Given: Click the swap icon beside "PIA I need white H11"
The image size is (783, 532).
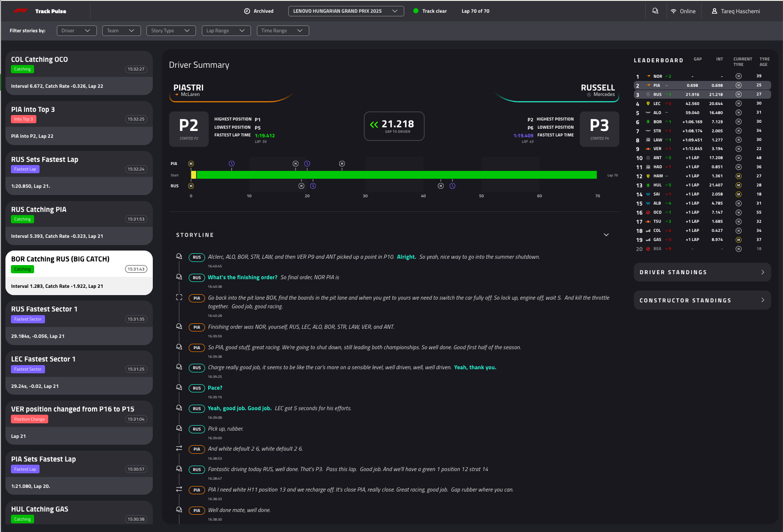Looking at the screenshot, I should [179, 489].
